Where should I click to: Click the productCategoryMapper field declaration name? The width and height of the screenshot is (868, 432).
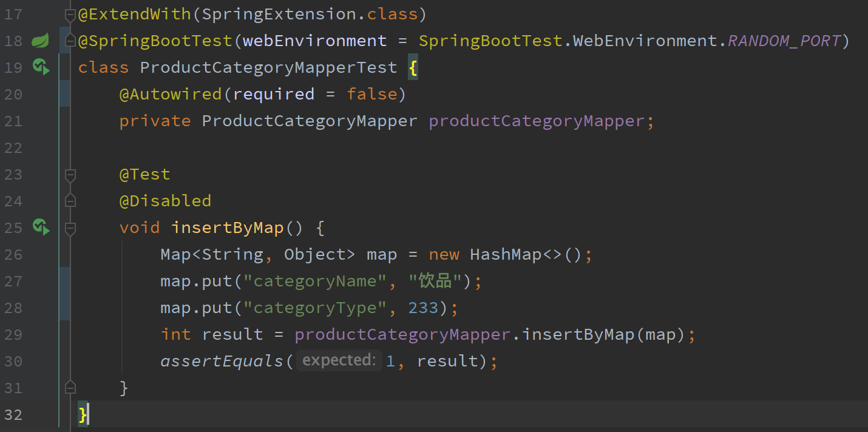[x=537, y=121]
